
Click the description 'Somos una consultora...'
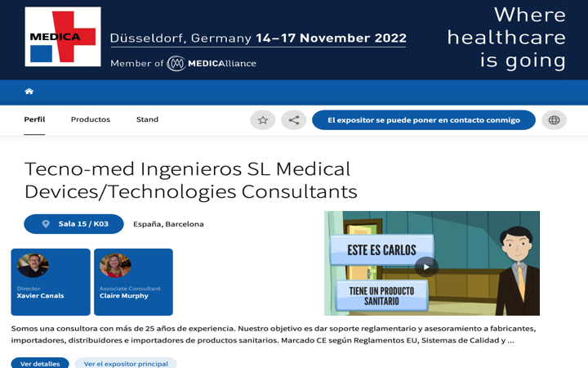(x=274, y=334)
